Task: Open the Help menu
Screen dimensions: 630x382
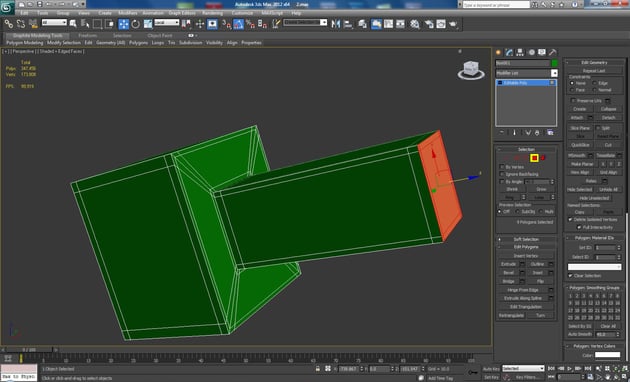Action: pyautogui.click(x=296, y=13)
